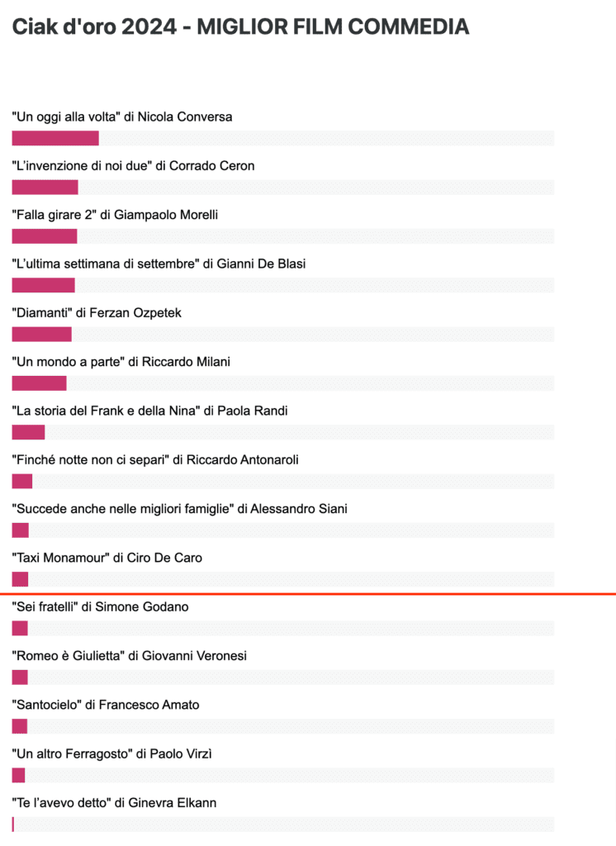Click "Finché notte non ci separi" label

[x=155, y=460]
